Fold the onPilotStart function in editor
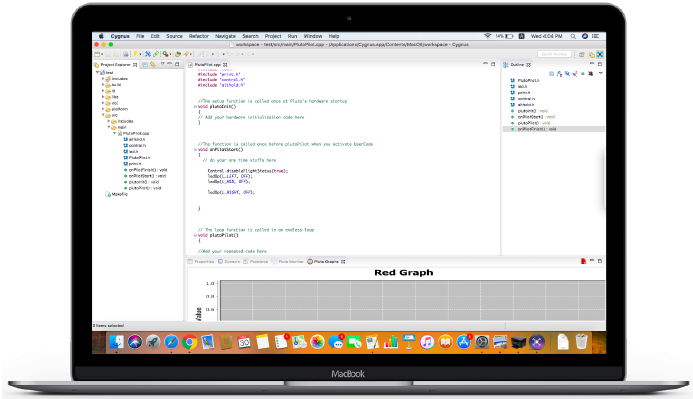This screenshot has width=693, height=399. coord(195,149)
